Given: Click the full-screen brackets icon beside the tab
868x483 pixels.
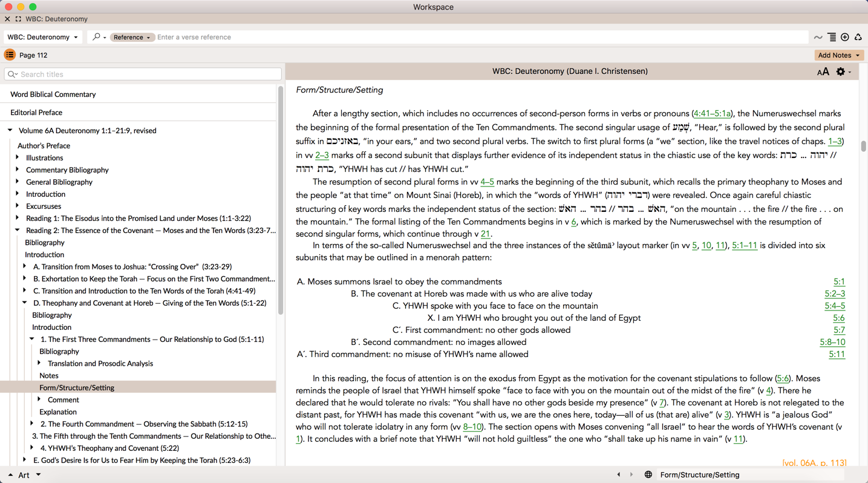Looking at the screenshot, I should pyautogui.click(x=18, y=19).
